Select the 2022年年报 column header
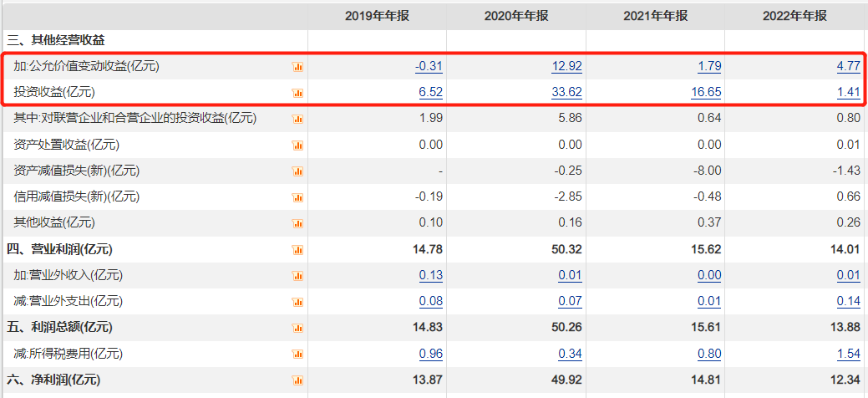868x398 pixels. pos(795,16)
